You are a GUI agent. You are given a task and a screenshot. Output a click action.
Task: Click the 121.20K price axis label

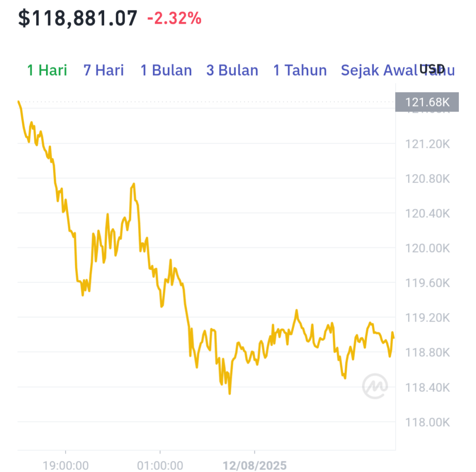(428, 144)
